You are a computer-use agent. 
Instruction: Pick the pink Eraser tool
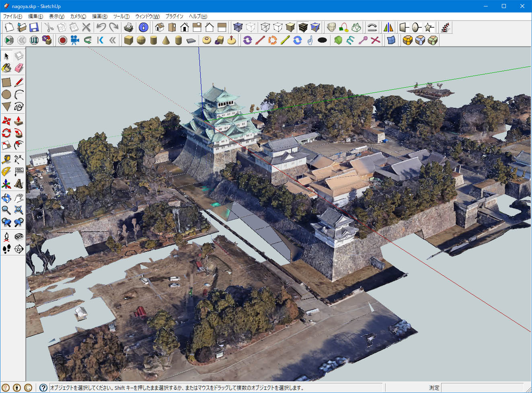(19, 68)
